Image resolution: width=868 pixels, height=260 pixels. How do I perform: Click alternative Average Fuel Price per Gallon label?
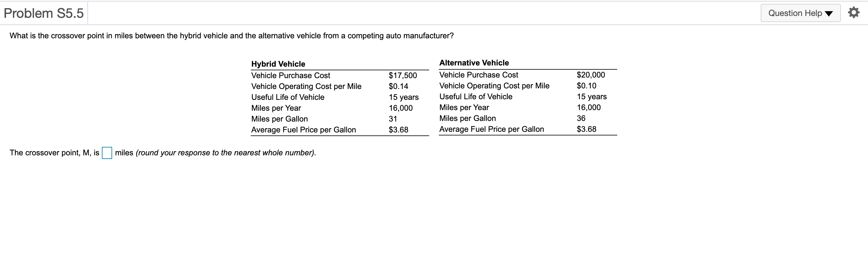coord(492,129)
